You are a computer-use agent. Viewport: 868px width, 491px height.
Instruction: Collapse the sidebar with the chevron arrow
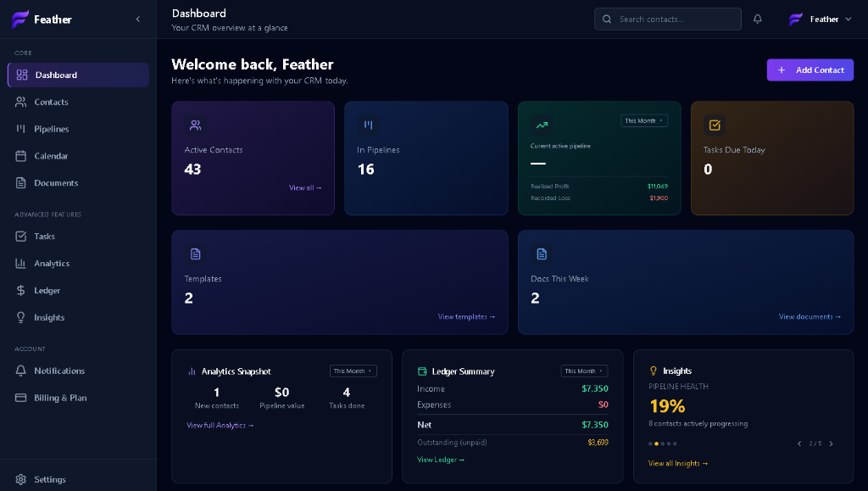click(x=138, y=20)
